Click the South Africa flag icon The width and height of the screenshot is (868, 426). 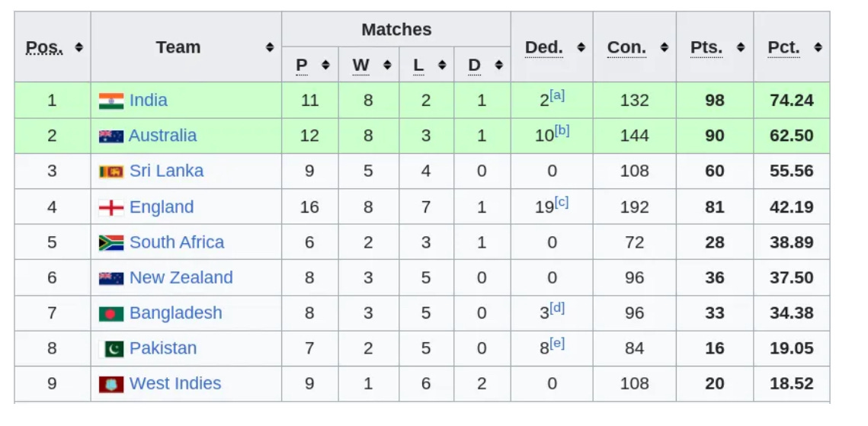point(111,243)
